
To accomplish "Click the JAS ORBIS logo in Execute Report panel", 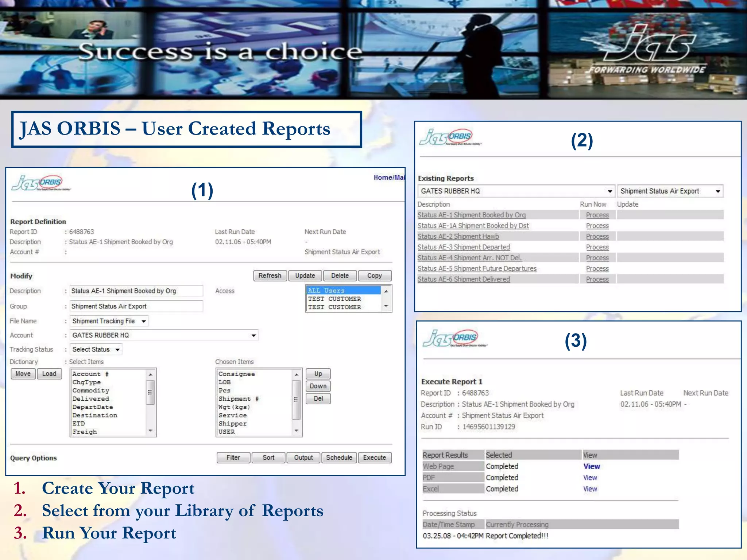I will click(454, 338).
